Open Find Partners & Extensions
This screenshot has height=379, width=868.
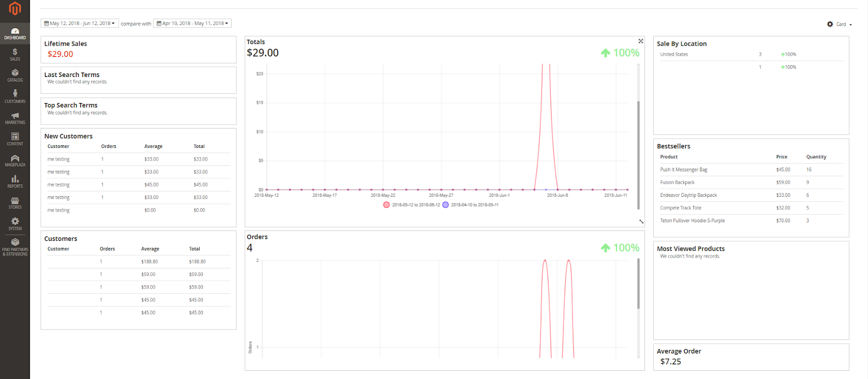tap(15, 247)
